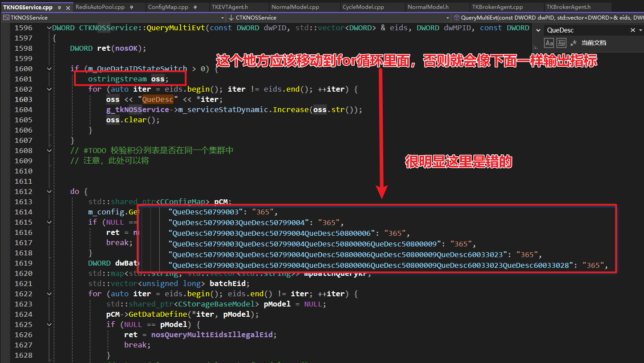Viewport: 644px width, 363px height.
Task: Click the pin icon on ConfigMap.cpp tab
Action: (x=195, y=8)
